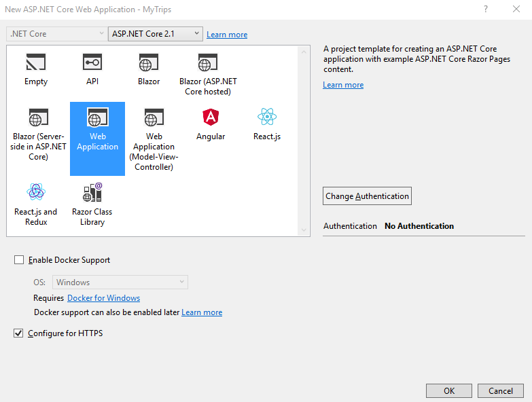The image size is (532, 402).
Task: Click template list scroll up arrow
Action: click(x=304, y=52)
